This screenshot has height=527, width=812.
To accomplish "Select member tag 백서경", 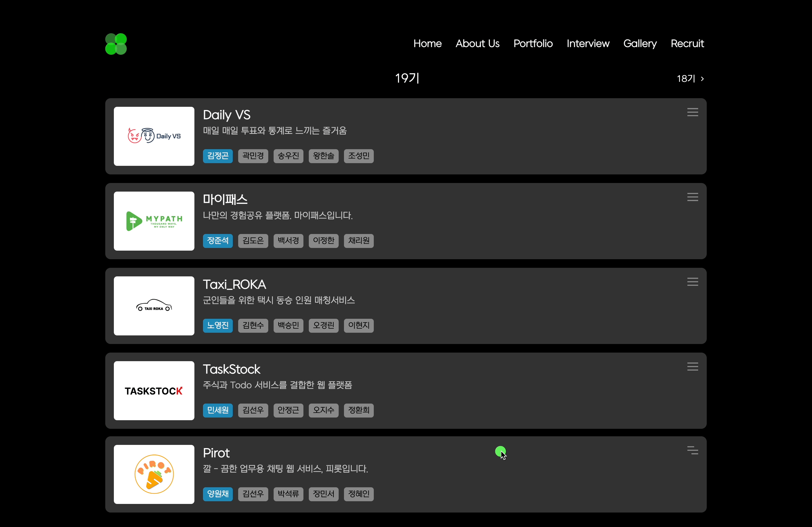I will [x=288, y=241].
